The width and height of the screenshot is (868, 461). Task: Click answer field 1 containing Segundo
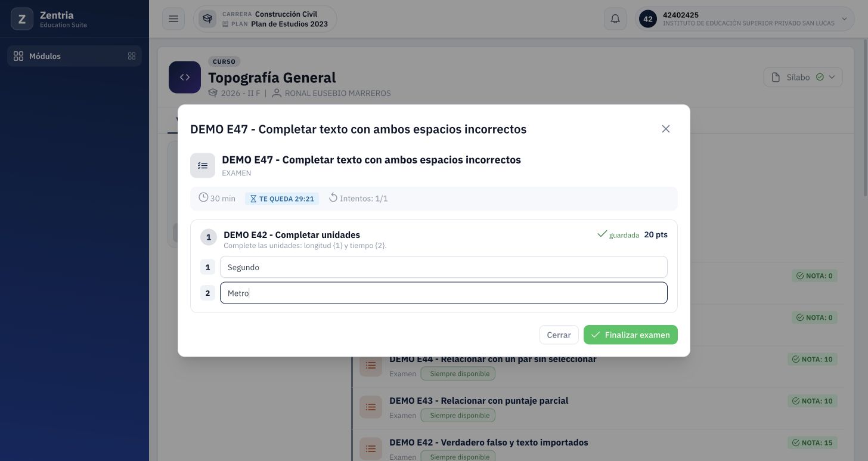point(444,267)
